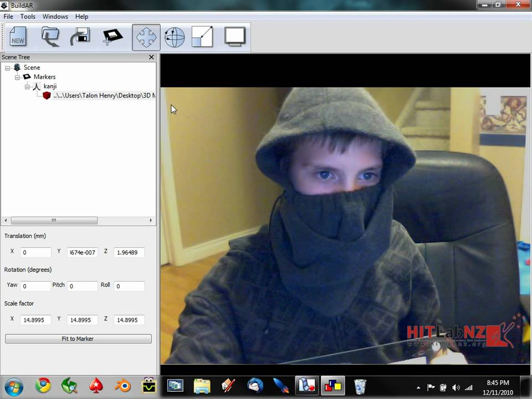
Task: Select the Markers item in tree
Action: [44, 77]
